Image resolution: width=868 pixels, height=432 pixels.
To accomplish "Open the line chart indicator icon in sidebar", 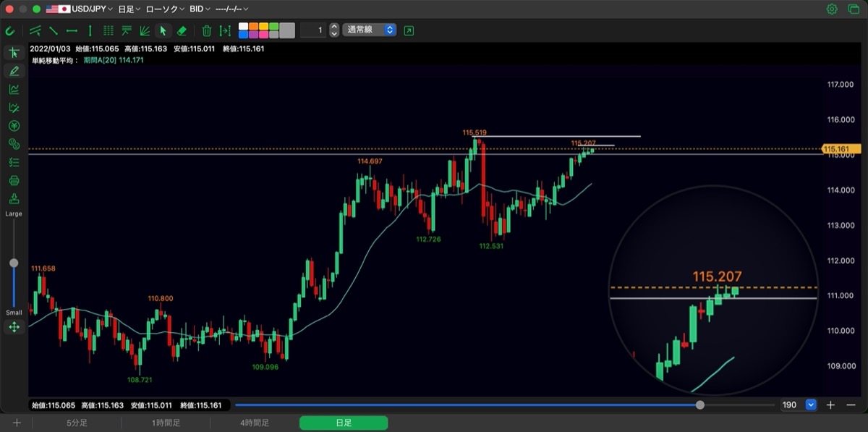I will coord(14,89).
